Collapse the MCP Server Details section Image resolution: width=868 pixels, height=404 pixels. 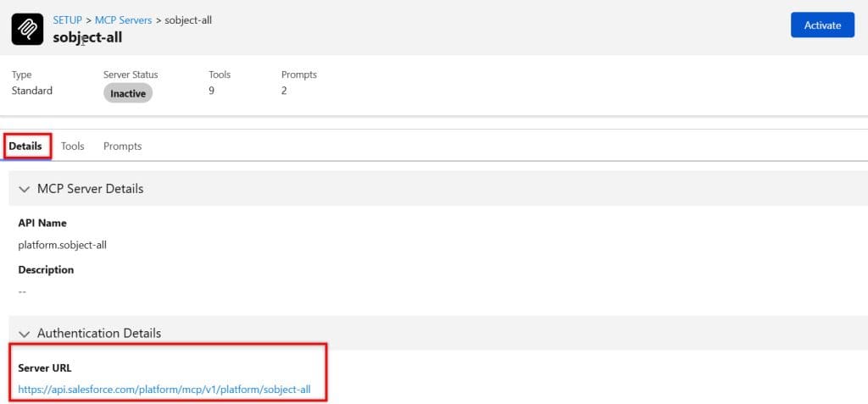pos(24,189)
